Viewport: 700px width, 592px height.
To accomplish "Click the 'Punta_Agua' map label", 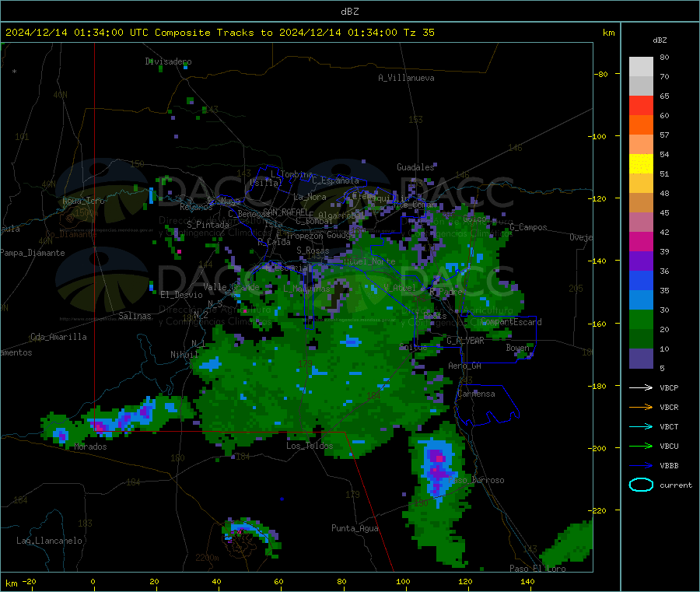I will [355, 528].
